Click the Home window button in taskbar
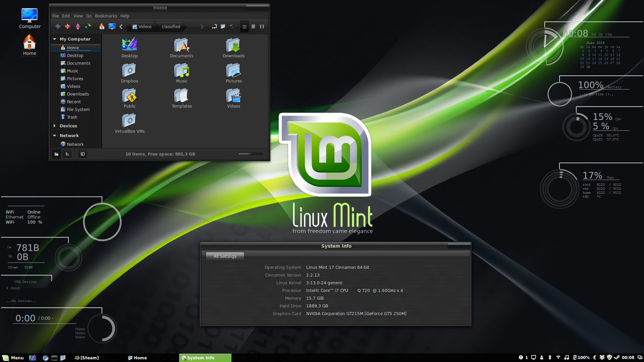644x362 pixels. click(138, 358)
